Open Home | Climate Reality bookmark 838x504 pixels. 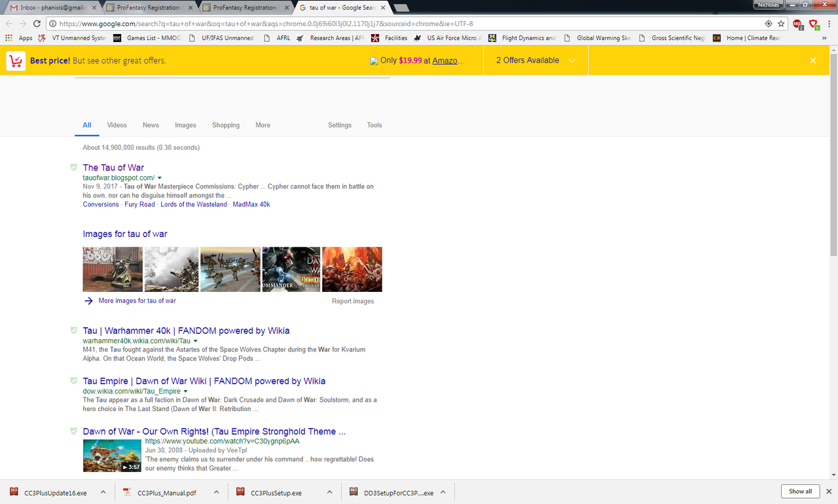[747, 38]
